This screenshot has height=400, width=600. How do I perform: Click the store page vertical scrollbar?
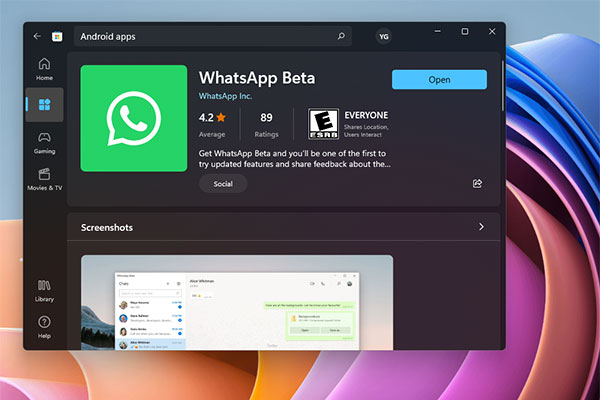coord(502,86)
